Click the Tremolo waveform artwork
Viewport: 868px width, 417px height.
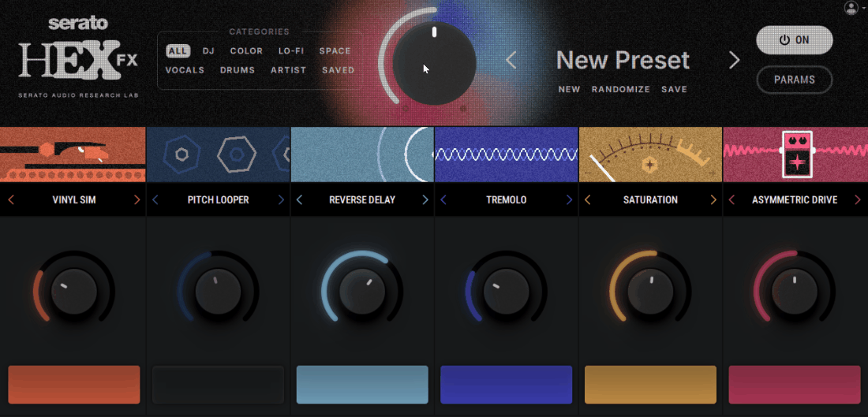[507, 155]
